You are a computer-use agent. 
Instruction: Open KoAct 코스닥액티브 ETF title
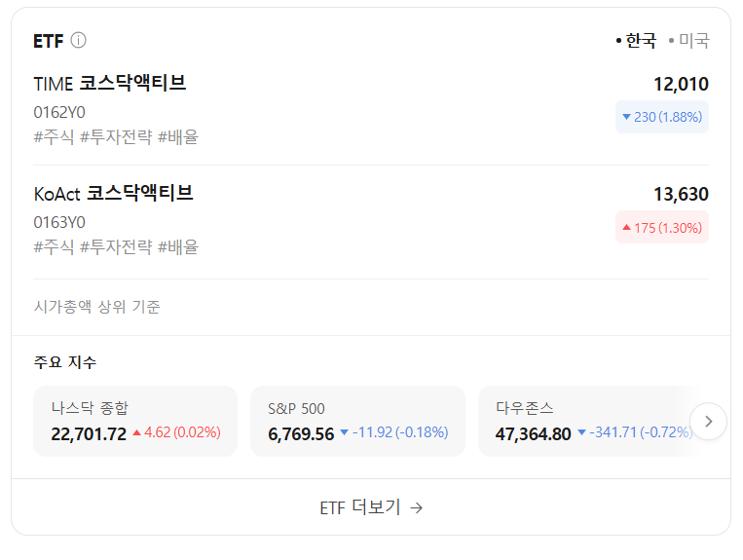click(x=114, y=194)
